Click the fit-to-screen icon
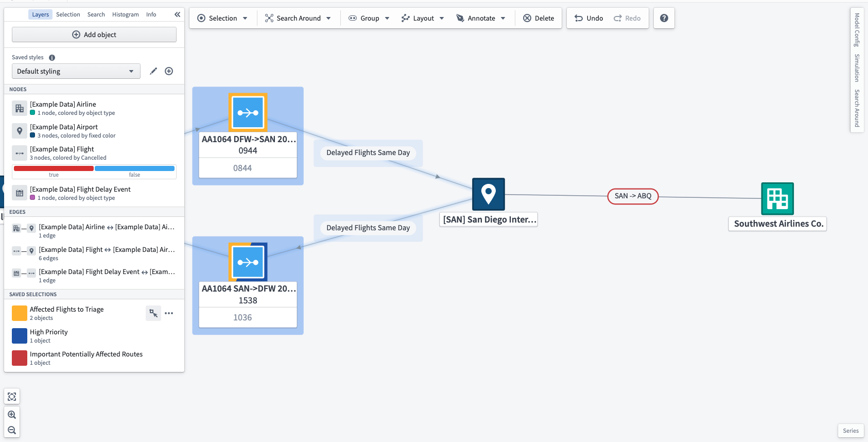 tap(12, 397)
